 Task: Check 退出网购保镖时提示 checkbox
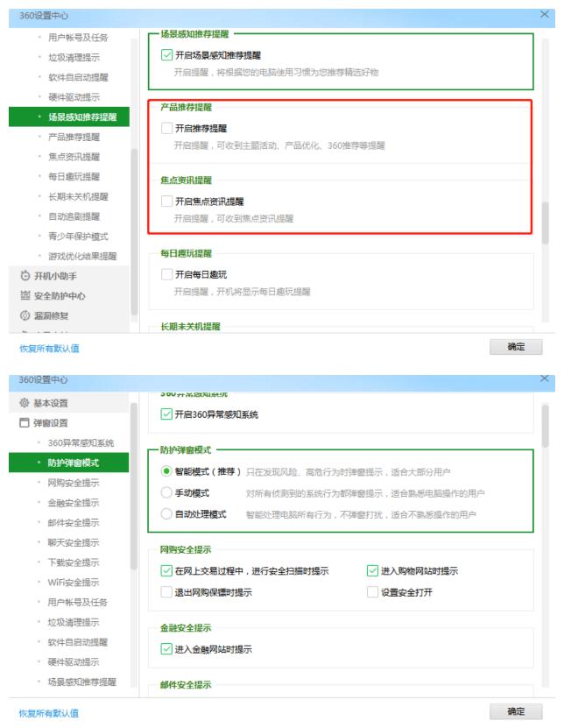point(166,592)
